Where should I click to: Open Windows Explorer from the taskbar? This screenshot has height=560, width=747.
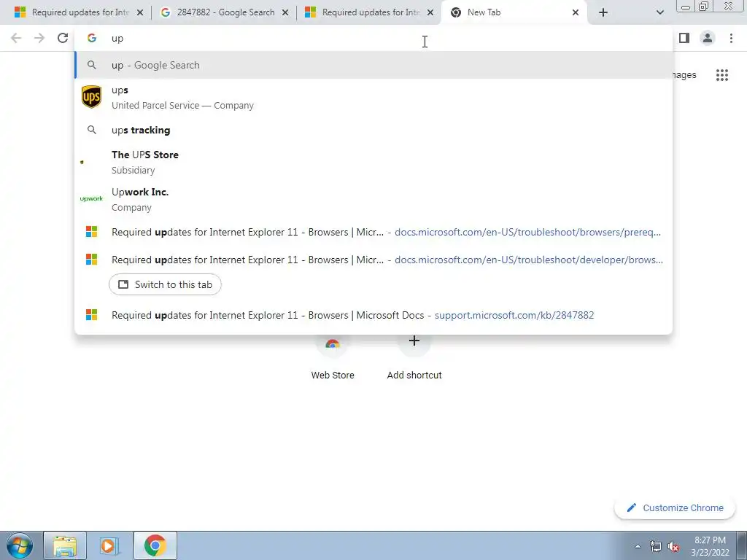[x=65, y=545]
